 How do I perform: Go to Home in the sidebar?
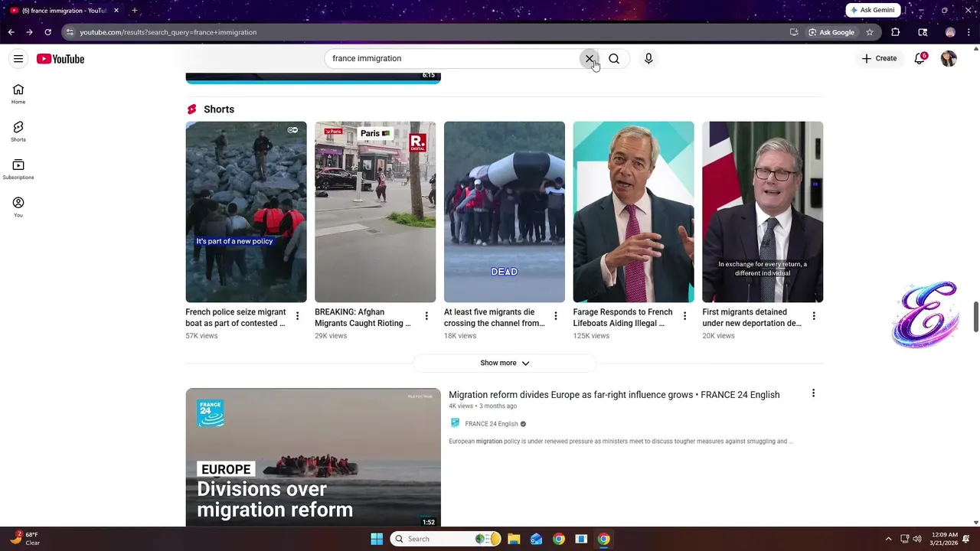[18, 94]
